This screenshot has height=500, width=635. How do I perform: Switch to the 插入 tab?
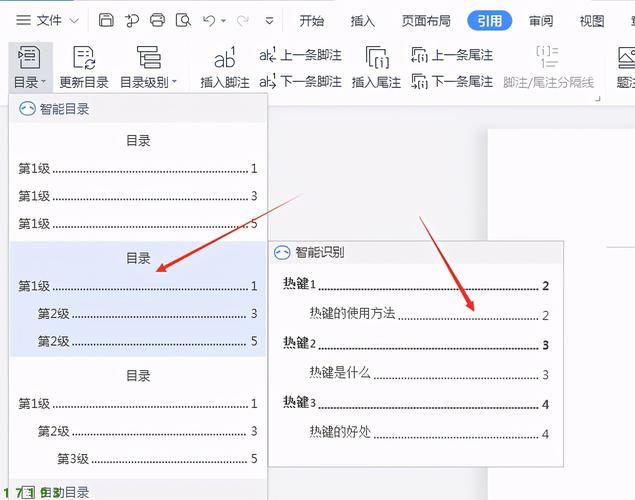pyautogui.click(x=362, y=21)
